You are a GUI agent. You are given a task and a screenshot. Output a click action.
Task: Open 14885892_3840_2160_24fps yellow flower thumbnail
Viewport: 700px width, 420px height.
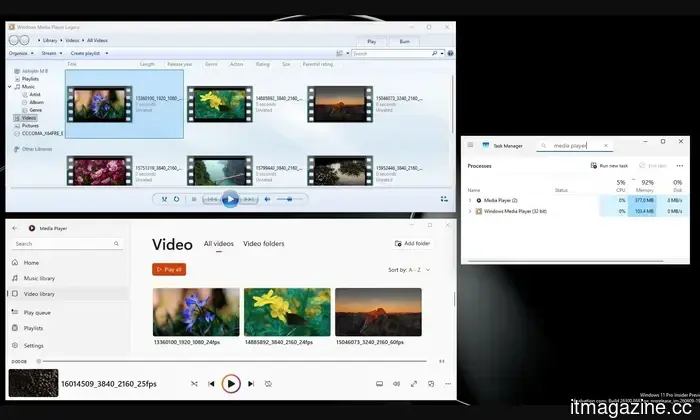click(287, 312)
